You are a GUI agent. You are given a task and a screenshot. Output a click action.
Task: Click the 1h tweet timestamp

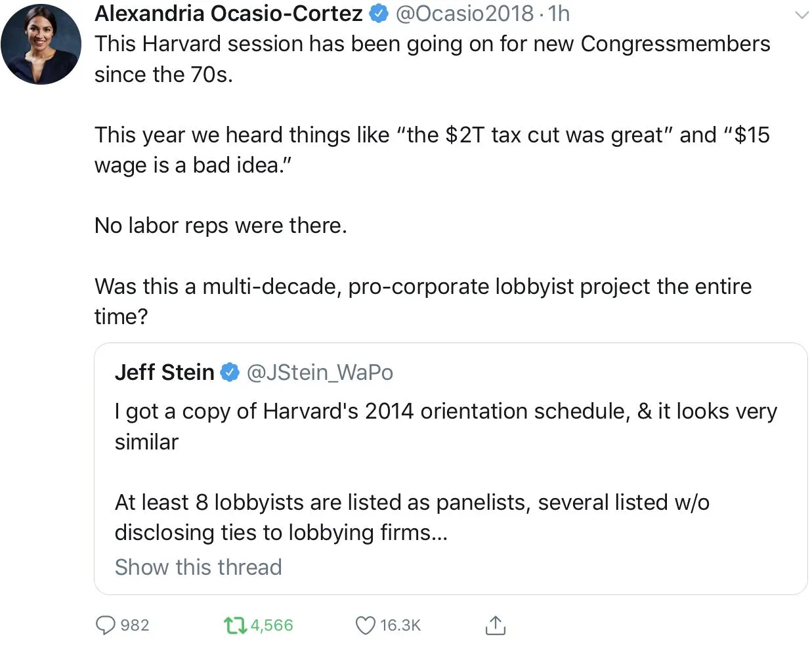coord(559,13)
